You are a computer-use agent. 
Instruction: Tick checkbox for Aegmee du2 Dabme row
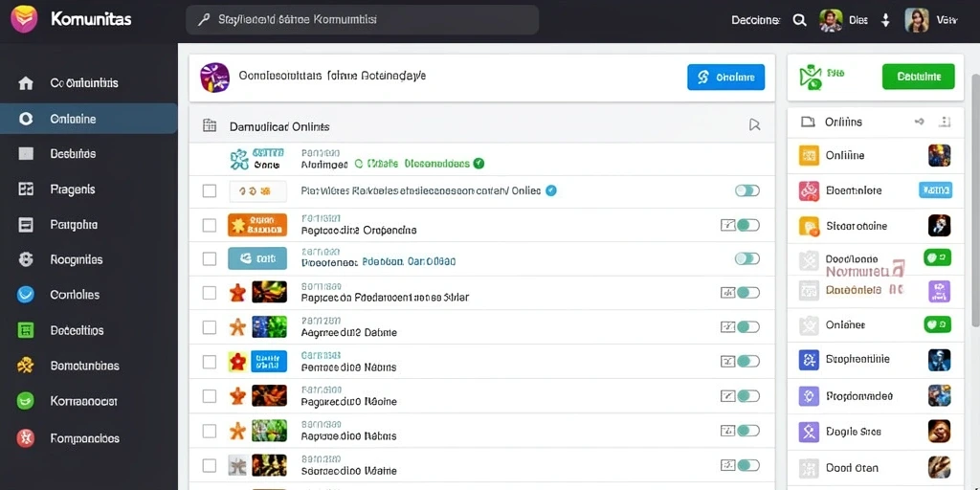[x=210, y=327]
